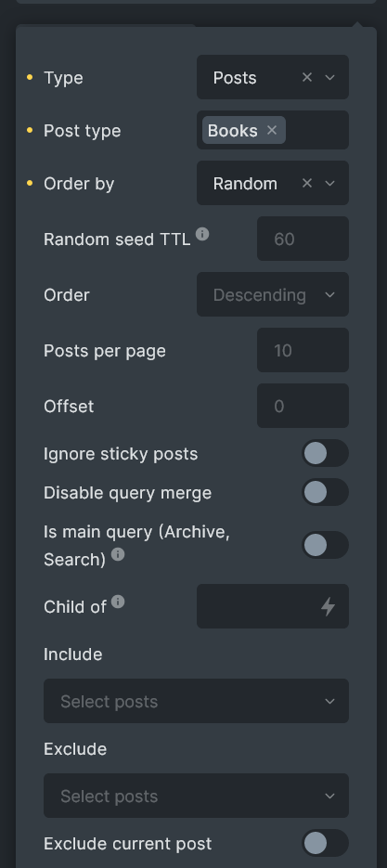Toggle Ignore sticky posts switch
The width and height of the screenshot is (387, 868).
click(x=325, y=453)
